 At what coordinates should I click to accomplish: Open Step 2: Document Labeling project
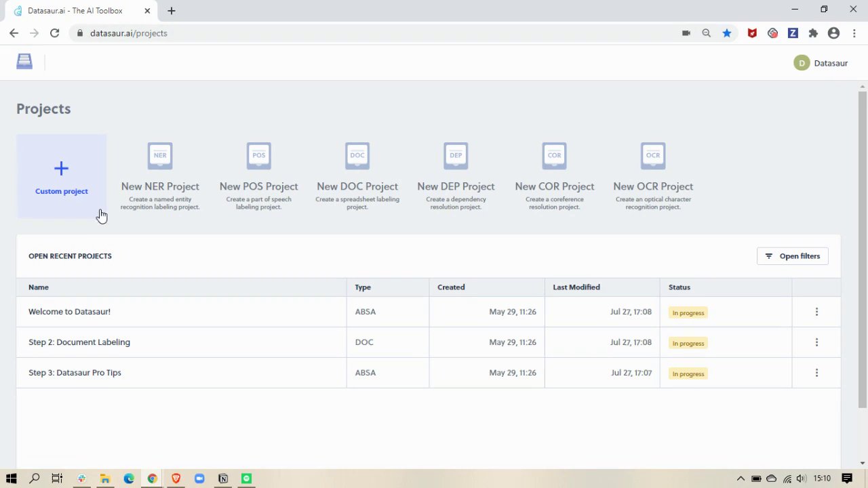79,342
